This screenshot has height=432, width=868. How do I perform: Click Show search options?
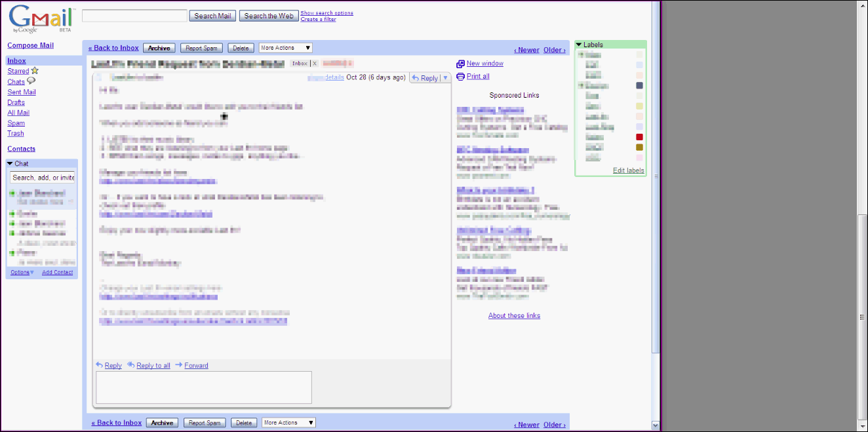pyautogui.click(x=327, y=13)
